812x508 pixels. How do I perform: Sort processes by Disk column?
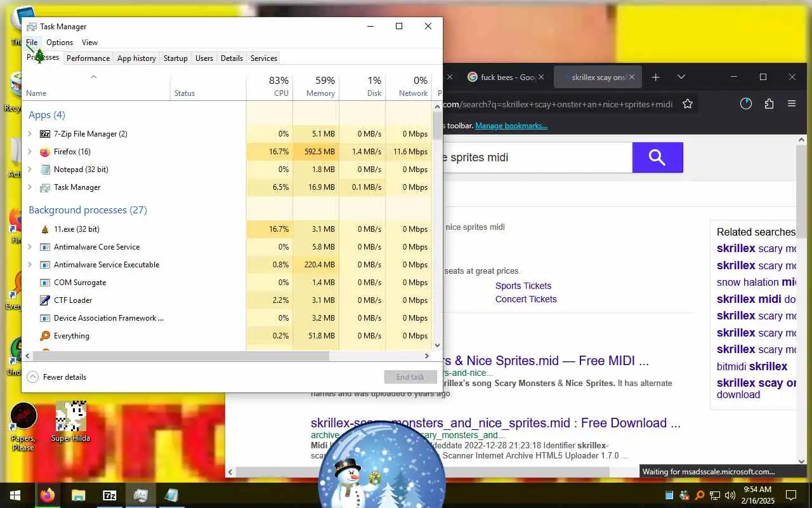click(362, 86)
